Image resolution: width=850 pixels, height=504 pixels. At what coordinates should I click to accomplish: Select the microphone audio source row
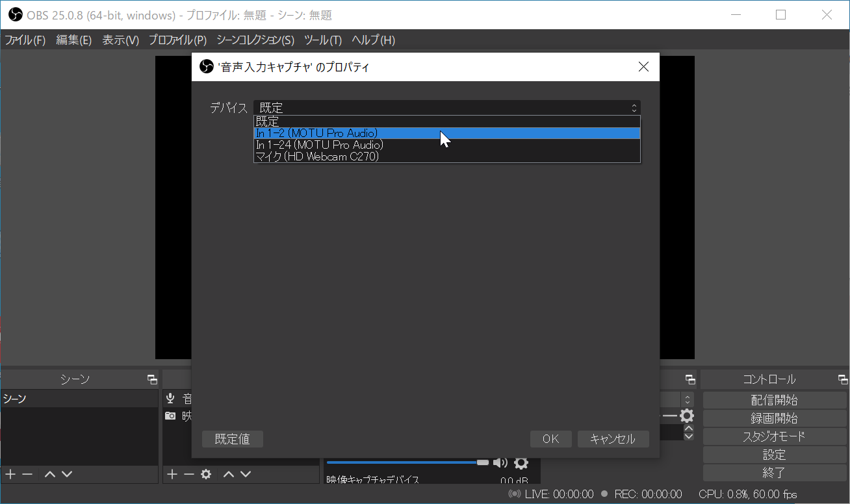click(x=177, y=399)
